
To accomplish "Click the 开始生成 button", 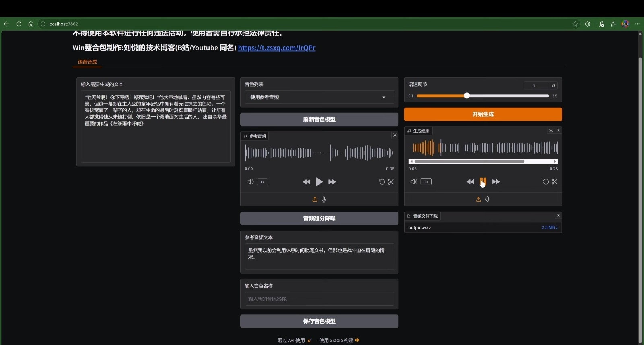I will point(483,114).
